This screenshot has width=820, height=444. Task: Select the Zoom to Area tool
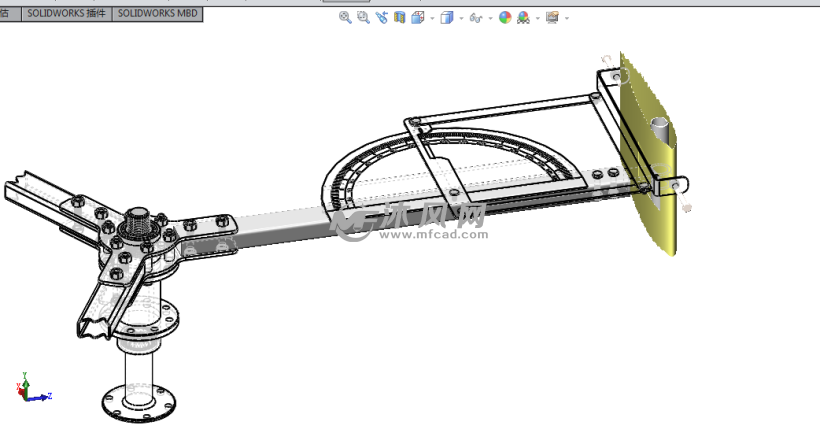click(x=363, y=18)
